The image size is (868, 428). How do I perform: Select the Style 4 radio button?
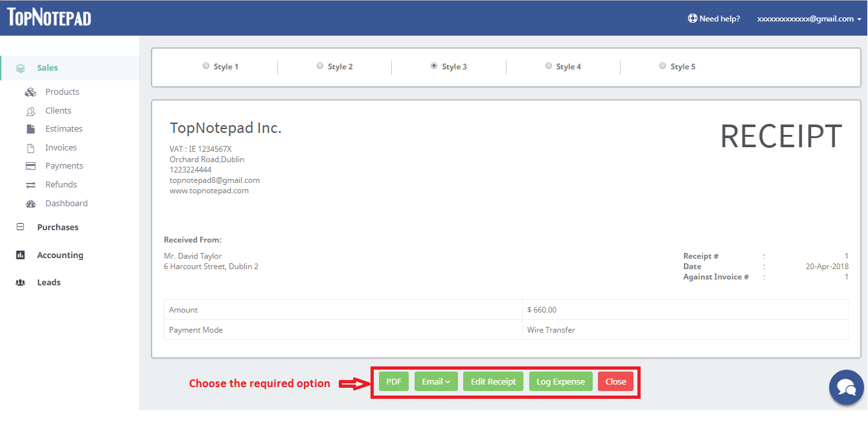pyautogui.click(x=549, y=65)
